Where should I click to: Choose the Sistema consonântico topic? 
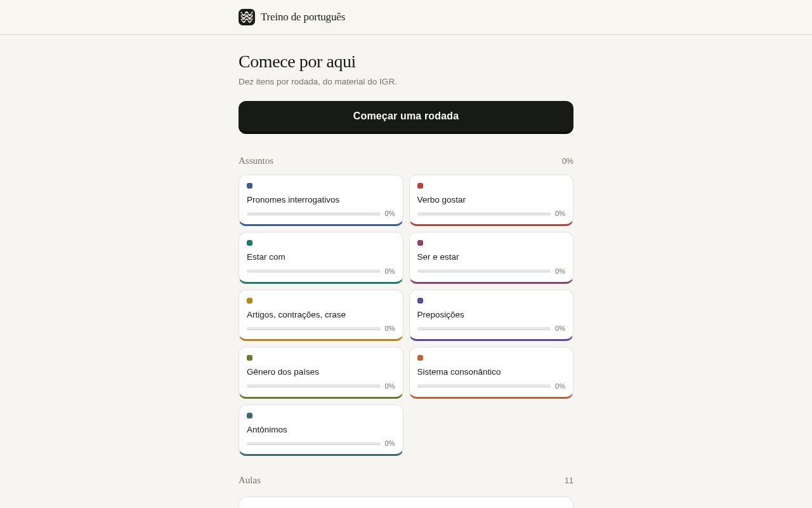[491, 373]
